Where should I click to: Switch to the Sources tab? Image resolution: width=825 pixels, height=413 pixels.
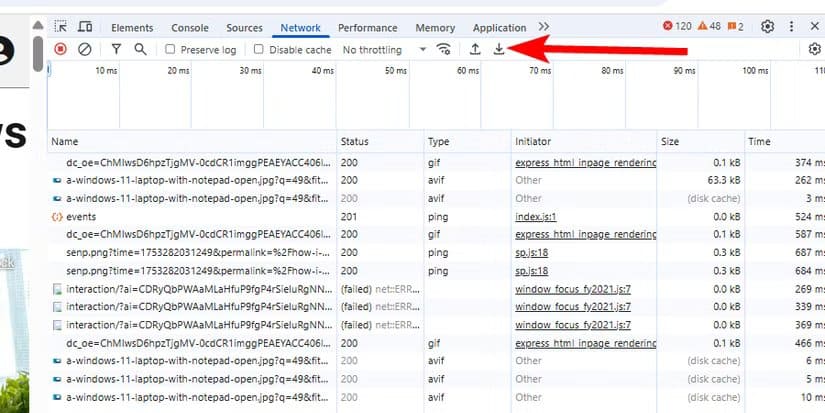pyautogui.click(x=244, y=28)
